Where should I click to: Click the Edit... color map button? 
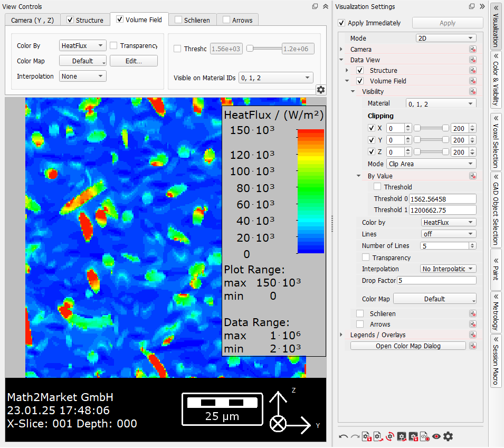coord(134,61)
